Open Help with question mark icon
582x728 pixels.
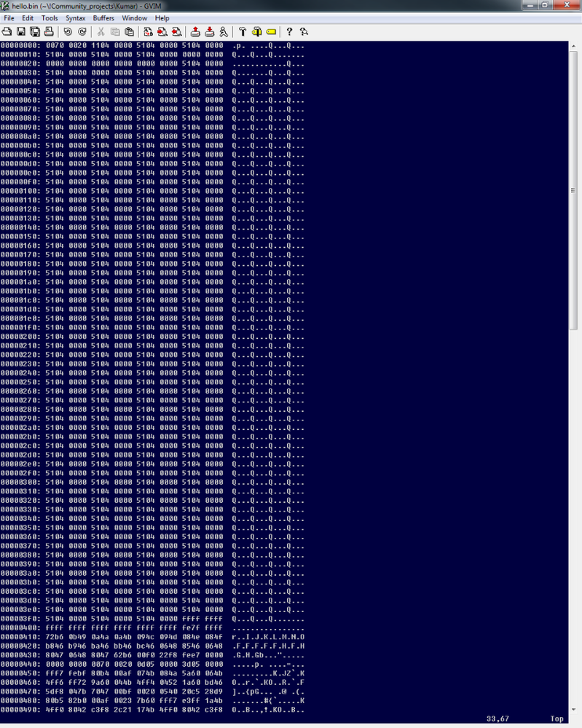(289, 31)
